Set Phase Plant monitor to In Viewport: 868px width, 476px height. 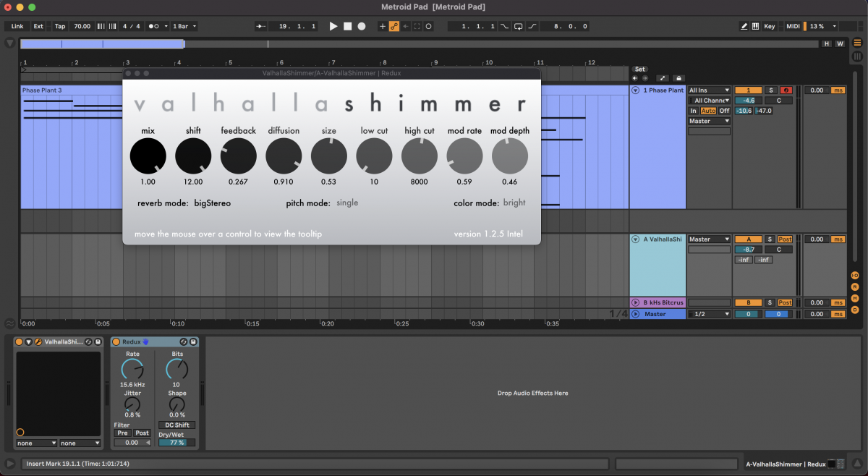pos(694,111)
